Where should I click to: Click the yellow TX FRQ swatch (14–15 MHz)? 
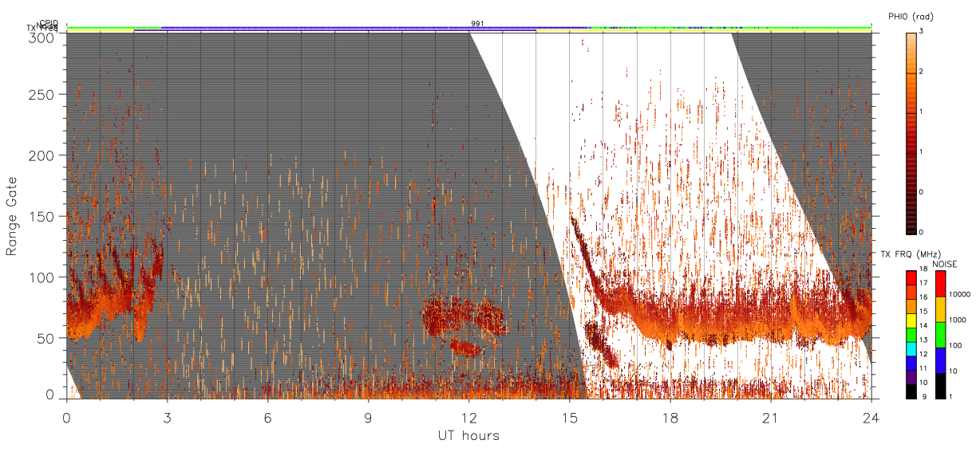(x=911, y=320)
